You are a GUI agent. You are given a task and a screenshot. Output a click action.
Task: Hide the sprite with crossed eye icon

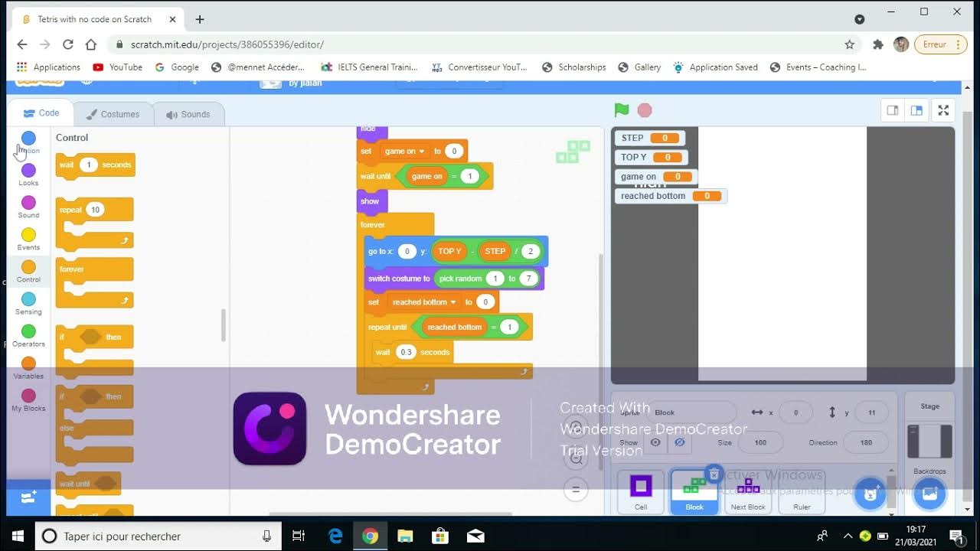(679, 442)
